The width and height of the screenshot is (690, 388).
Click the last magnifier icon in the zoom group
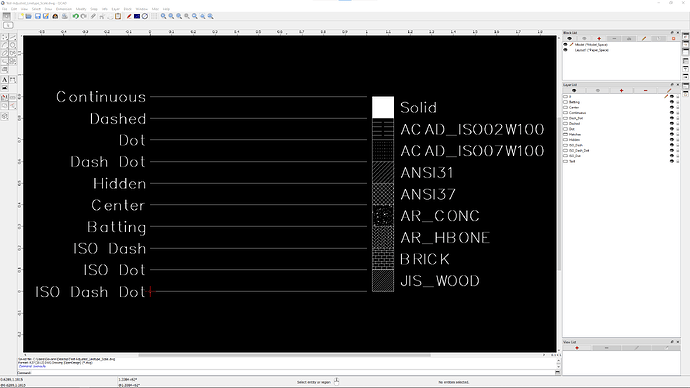211,16
